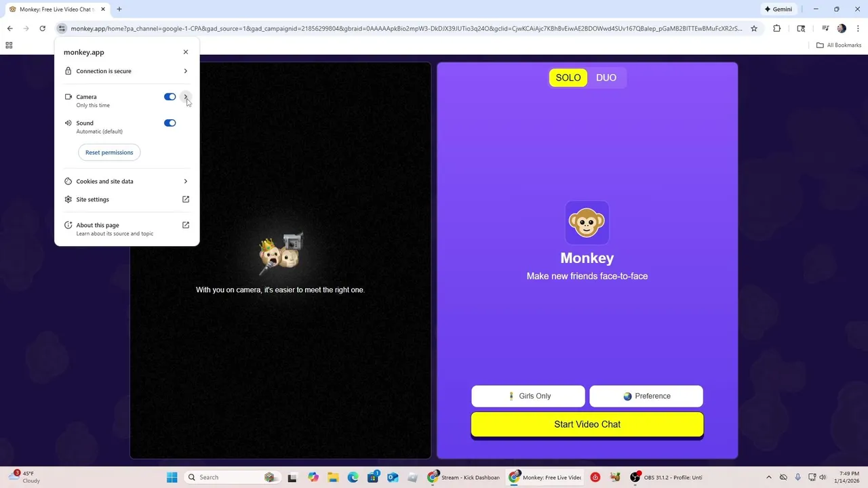Click the camera icon in permissions list

coord(68,97)
